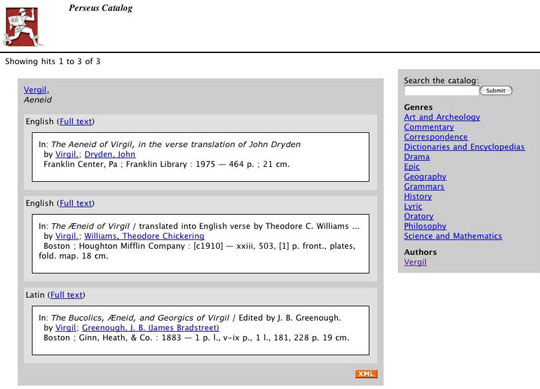Click 'Boston ; Ginn, Heath, & Co. : 1883' line
540x389 pixels.
196,338
